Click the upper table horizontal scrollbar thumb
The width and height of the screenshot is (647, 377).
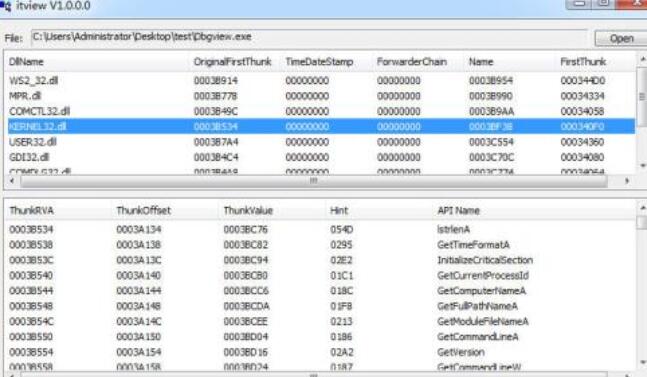pyautogui.click(x=314, y=181)
